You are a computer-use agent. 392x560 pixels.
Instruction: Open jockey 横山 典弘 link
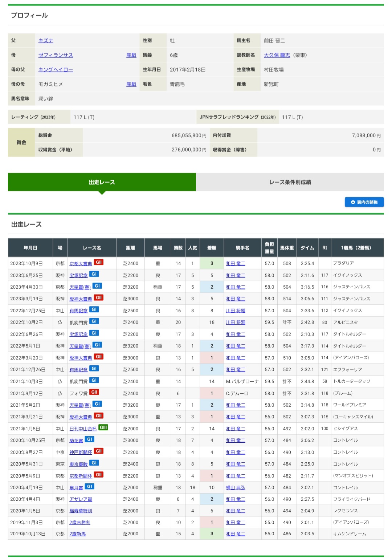pyautogui.click(x=235, y=488)
